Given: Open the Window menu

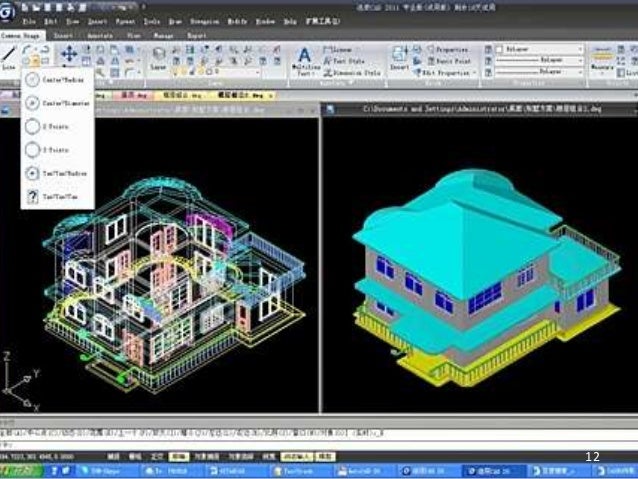Looking at the screenshot, I should pyautogui.click(x=265, y=21).
